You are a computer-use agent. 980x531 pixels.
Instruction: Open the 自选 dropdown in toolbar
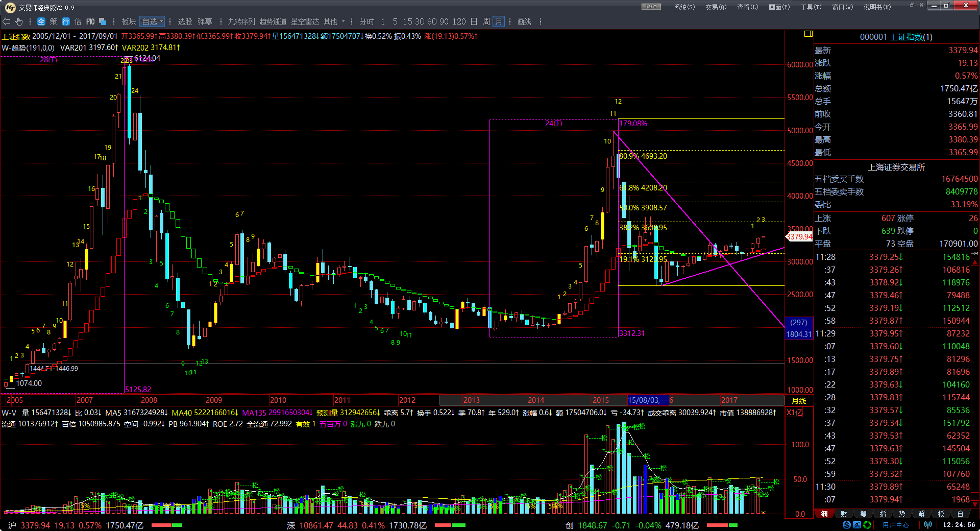point(153,21)
